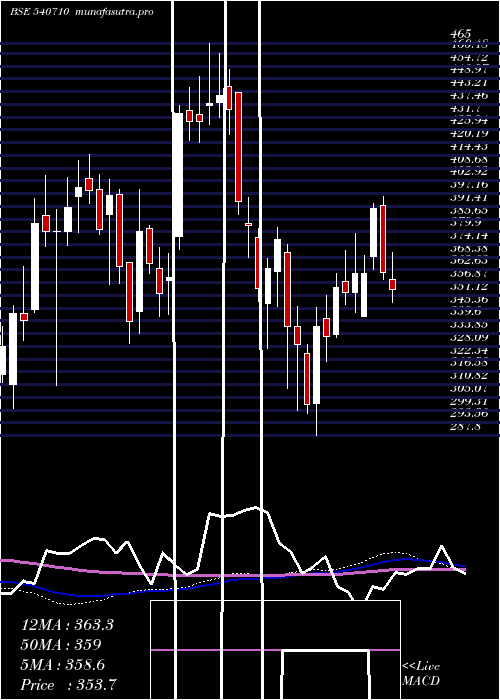Click the BSE 540710 ticker label

tap(39, 12)
